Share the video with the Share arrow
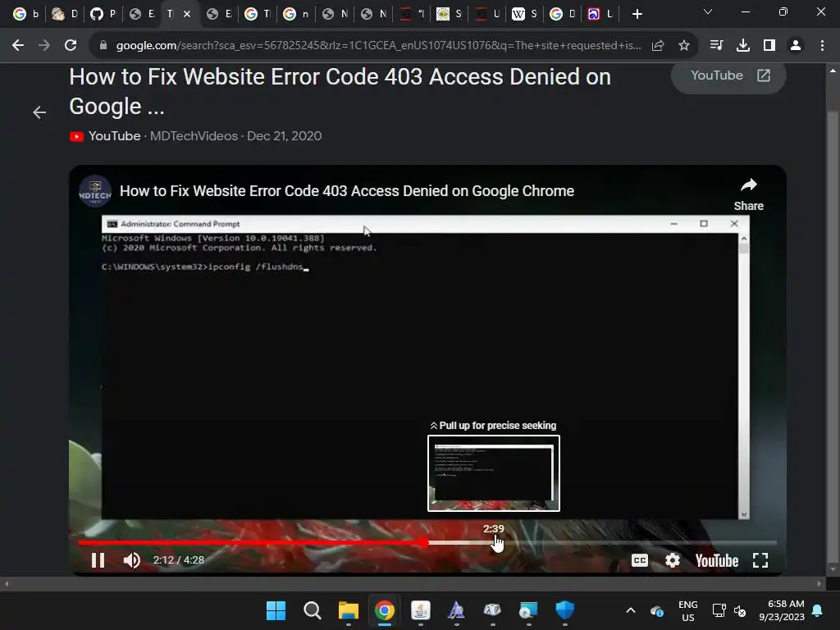Viewport: 840px width, 630px height. coord(748,194)
